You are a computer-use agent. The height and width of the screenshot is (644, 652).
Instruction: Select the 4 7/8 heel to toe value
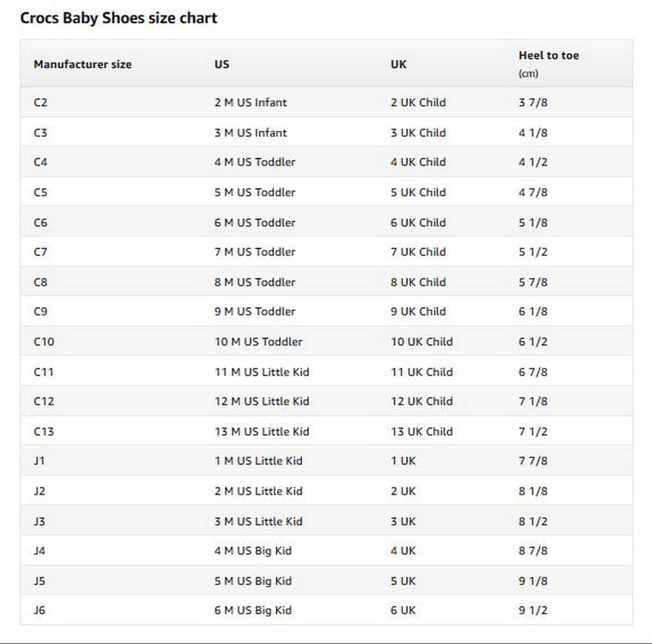[x=533, y=193]
